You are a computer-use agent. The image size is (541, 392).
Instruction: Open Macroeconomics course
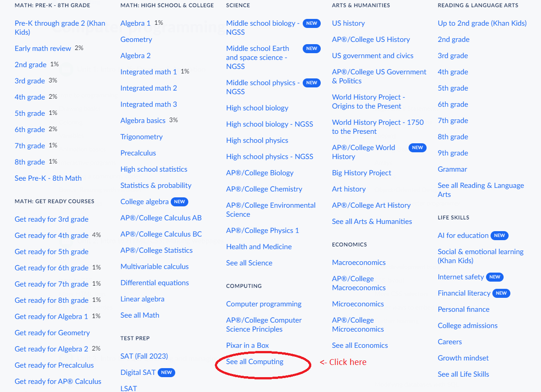pyautogui.click(x=359, y=263)
